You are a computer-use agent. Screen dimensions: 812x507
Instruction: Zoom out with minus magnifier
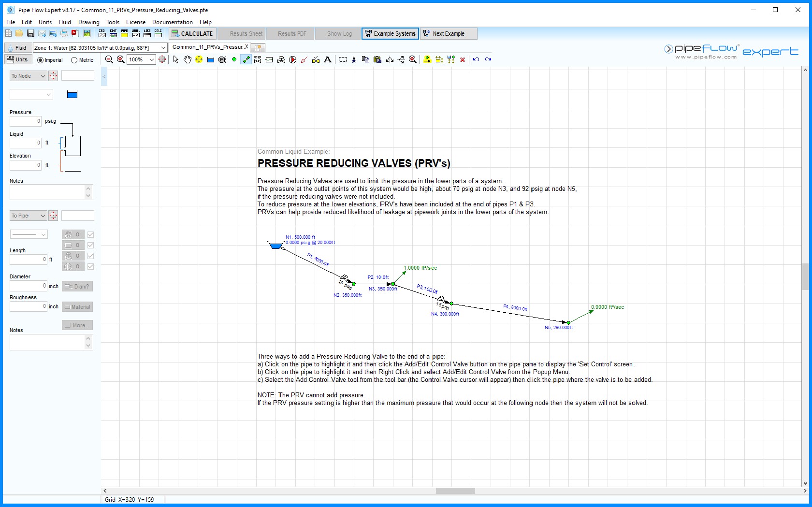(109, 59)
